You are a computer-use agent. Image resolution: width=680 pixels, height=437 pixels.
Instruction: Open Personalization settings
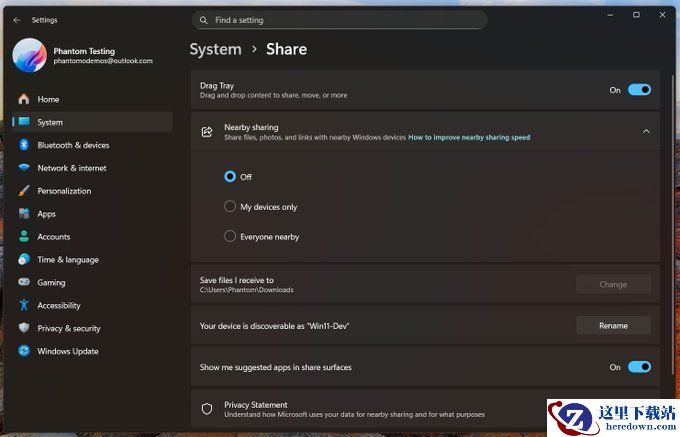coord(92,191)
